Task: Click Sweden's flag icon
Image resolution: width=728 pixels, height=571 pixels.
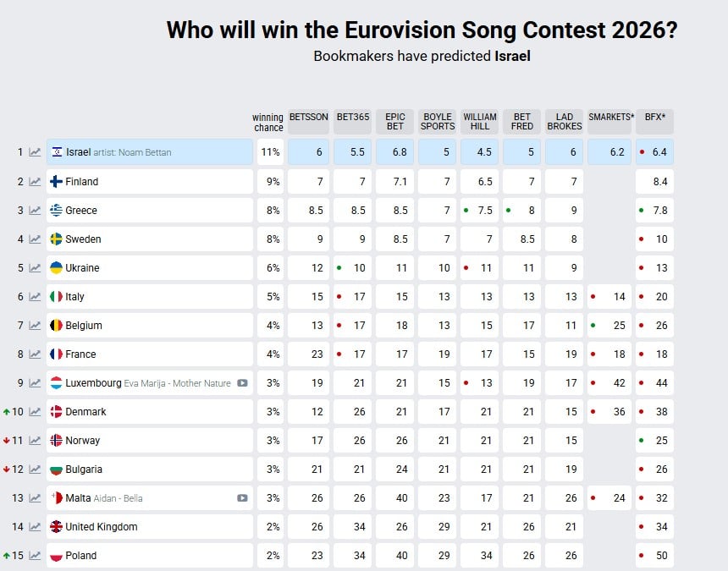Action: 56,239
